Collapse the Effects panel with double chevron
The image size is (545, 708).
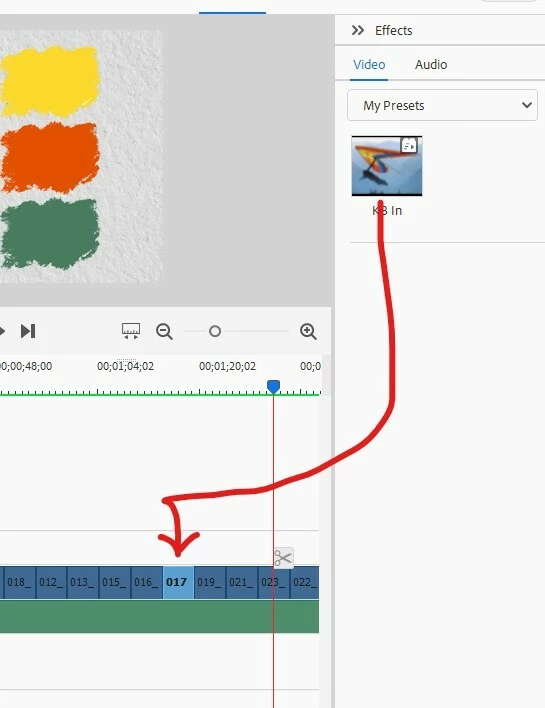[x=358, y=30]
